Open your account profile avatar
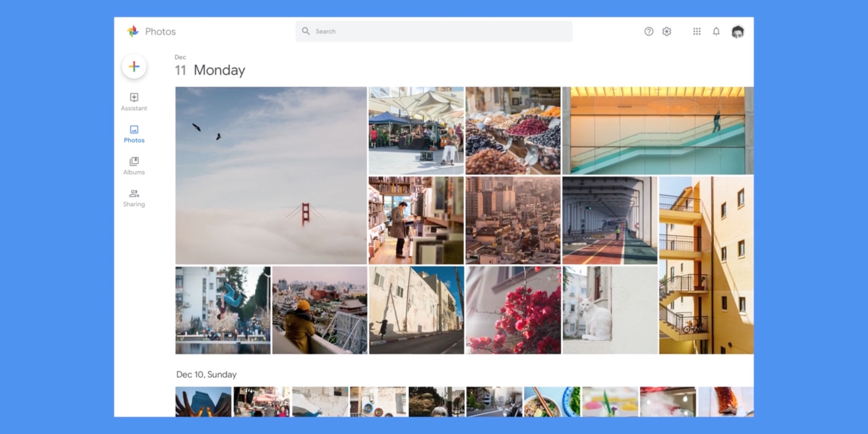The height and width of the screenshot is (434, 868). 738,31
